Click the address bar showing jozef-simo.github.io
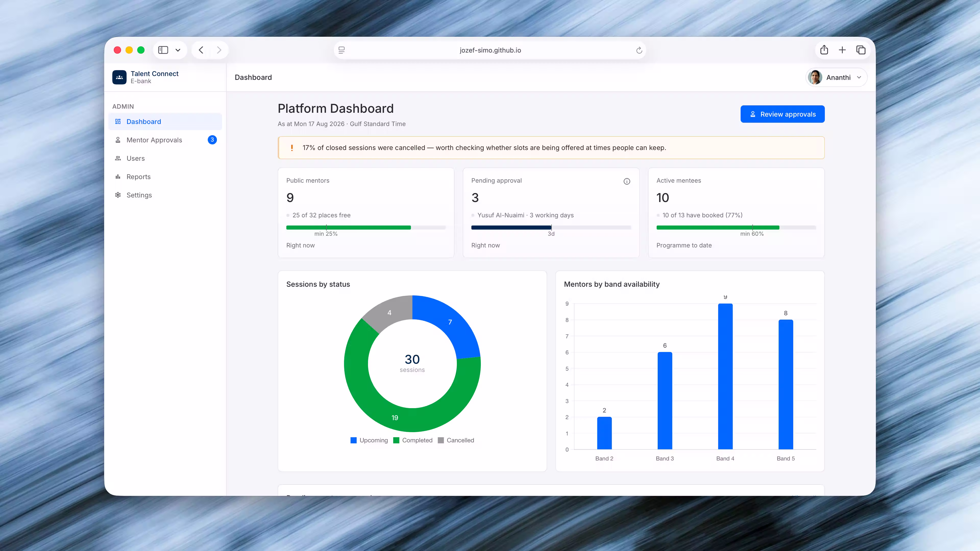The height and width of the screenshot is (551, 980). click(x=490, y=50)
